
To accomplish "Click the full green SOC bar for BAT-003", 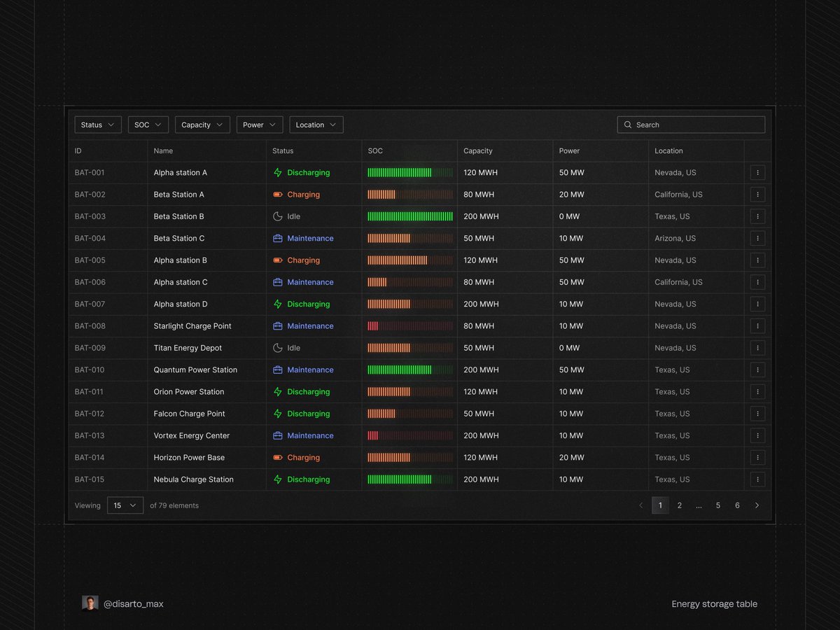I will pyautogui.click(x=410, y=216).
